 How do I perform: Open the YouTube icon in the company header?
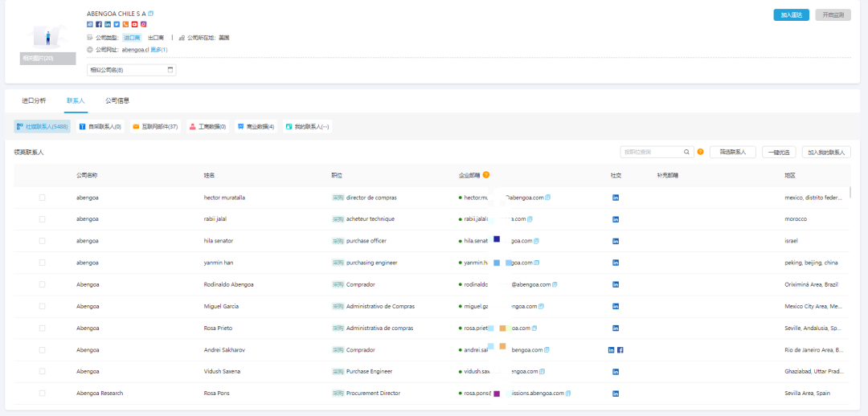[x=134, y=24]
